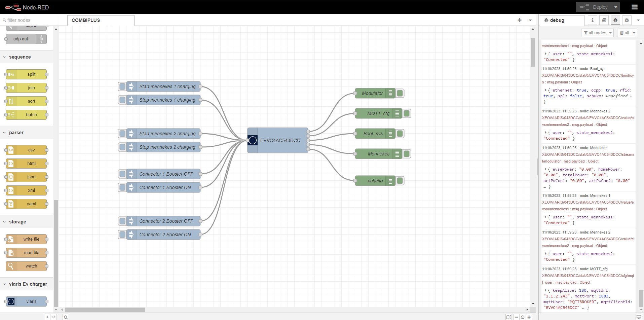This screenshot has width=644, height=320.
Task: Select the EVVC4AC543DCC viaris node
Action: [x=278, y=140]
